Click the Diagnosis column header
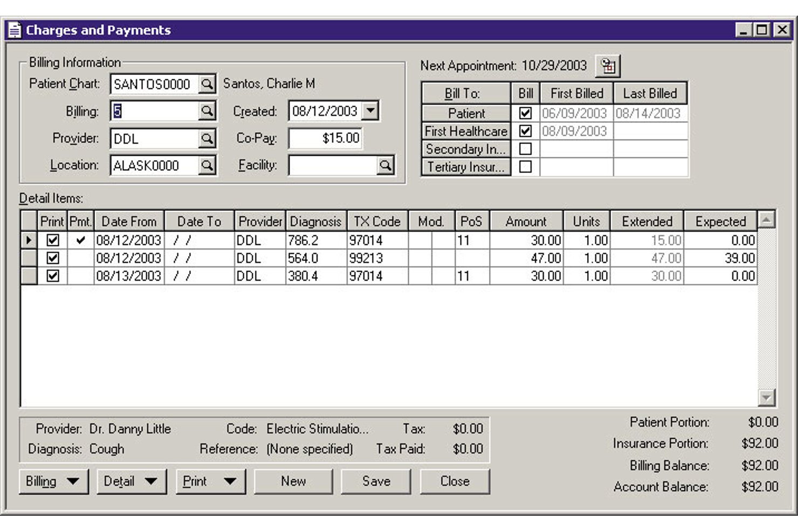Screen dimensions: 798x532 coord(316,222)
